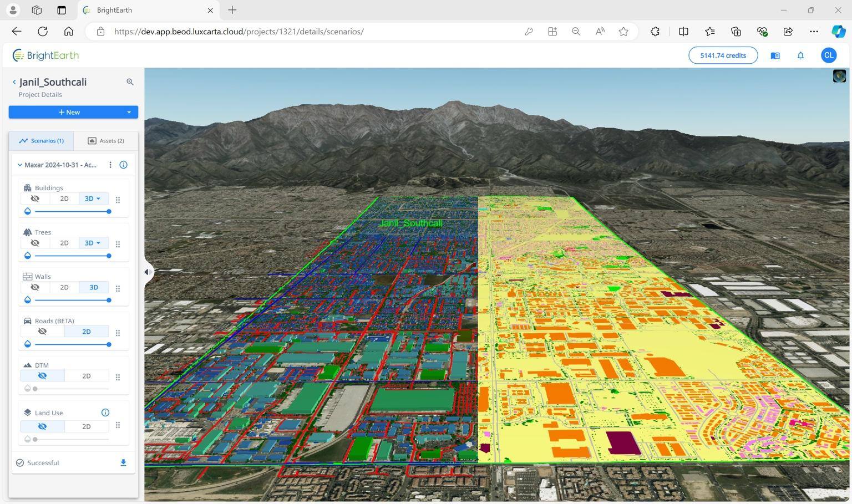Click Trees opacity droplet icon
Viewport: 852px width, 504px height.
[28, 256]
